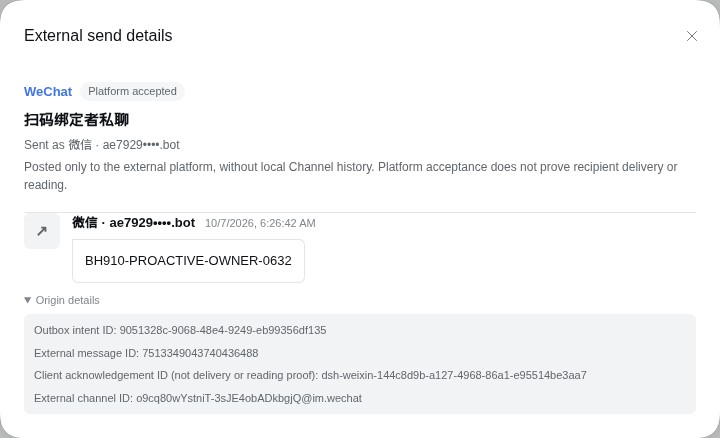This screenshot has width=720, height=438.
Task: Click the External message ID 7513349043740436488 line
Action: point(146,353)
